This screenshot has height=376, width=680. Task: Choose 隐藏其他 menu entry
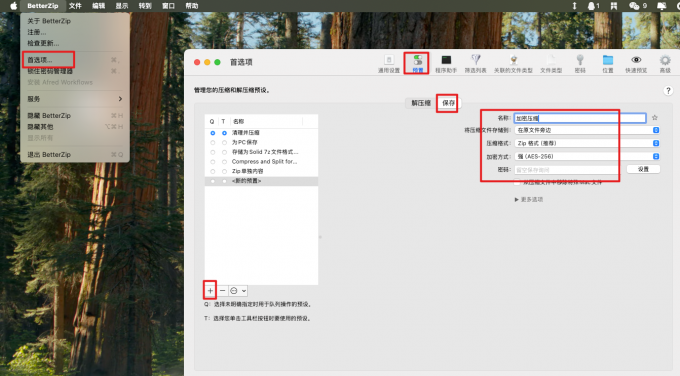75,127
